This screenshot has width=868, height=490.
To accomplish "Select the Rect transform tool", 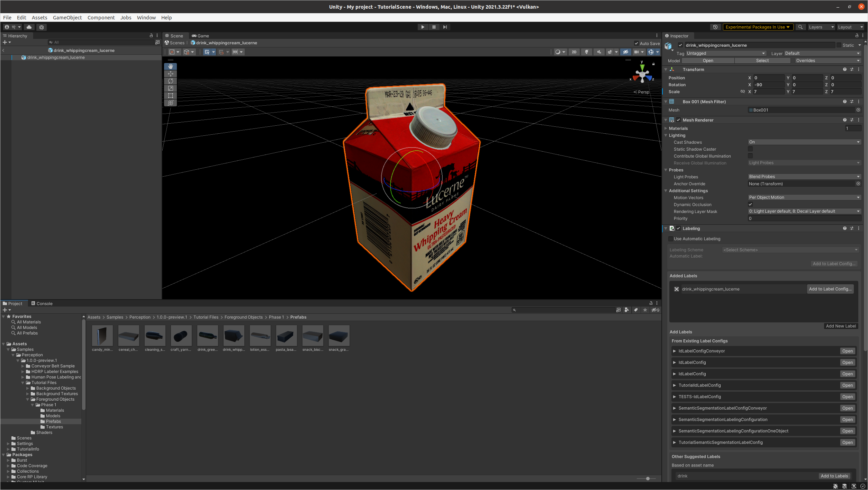I will pos(170,96).
